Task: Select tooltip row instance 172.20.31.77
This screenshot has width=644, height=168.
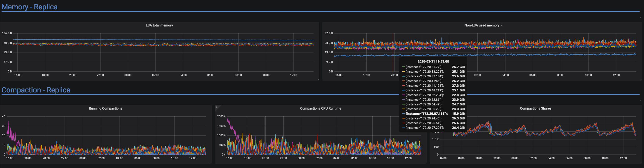Action: tap(433, 67)
